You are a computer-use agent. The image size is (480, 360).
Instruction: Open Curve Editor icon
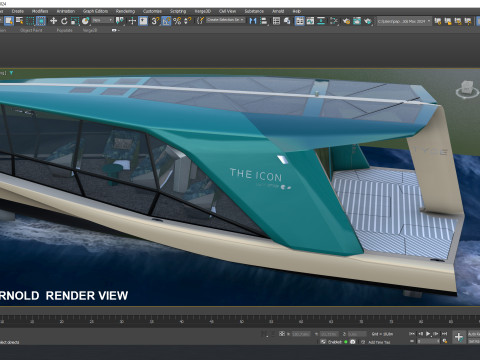click(310, 21)
